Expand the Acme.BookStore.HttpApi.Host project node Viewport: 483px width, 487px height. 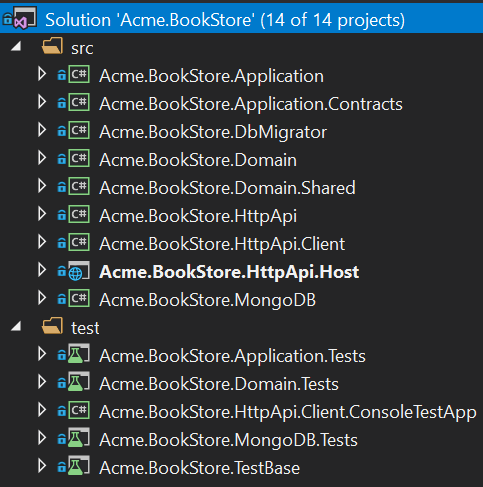42,270
